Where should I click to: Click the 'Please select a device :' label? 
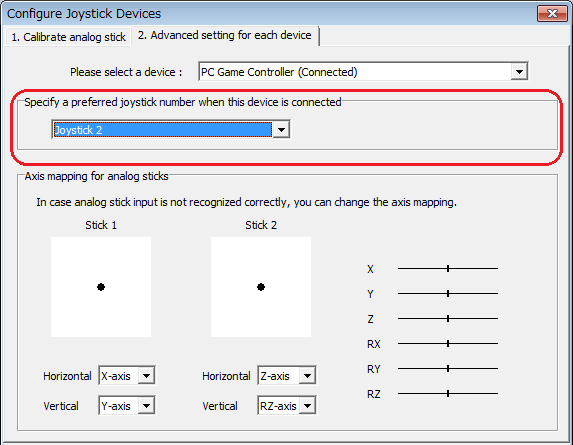[x=126, y=72]
